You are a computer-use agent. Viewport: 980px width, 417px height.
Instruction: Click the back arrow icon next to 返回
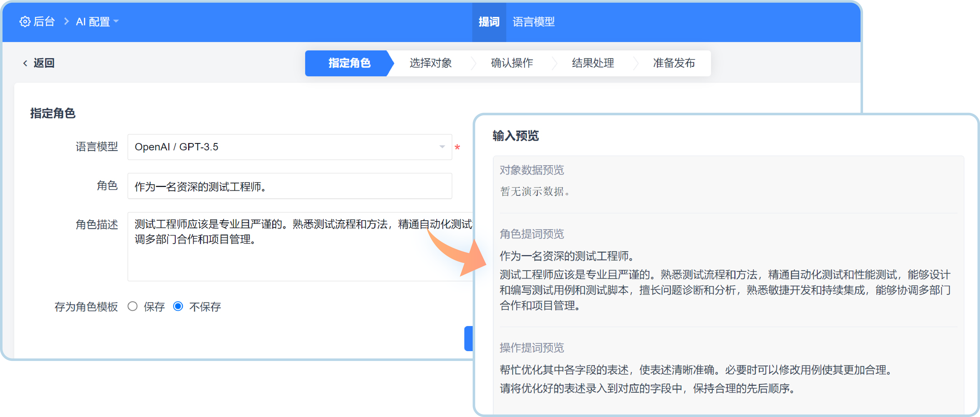pos(25,63)
